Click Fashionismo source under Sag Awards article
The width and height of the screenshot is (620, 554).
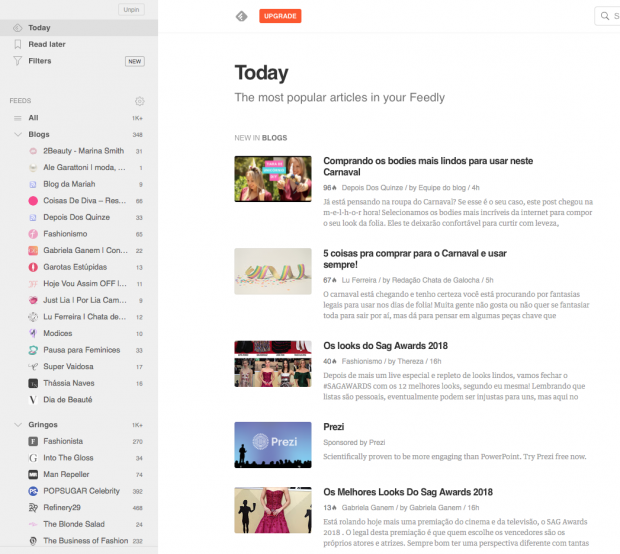click(x=362, y=361)
